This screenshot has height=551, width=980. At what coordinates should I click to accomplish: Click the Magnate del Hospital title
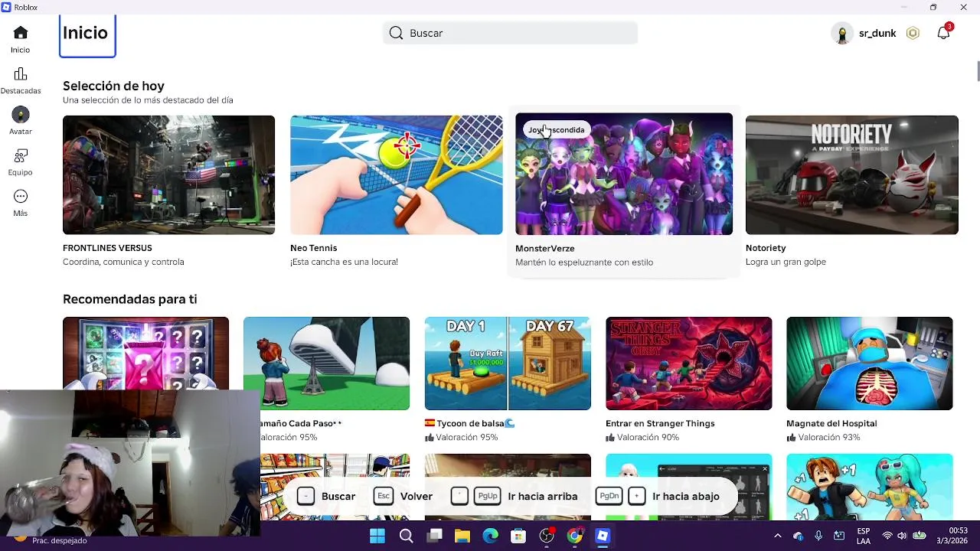click(831, 423)
